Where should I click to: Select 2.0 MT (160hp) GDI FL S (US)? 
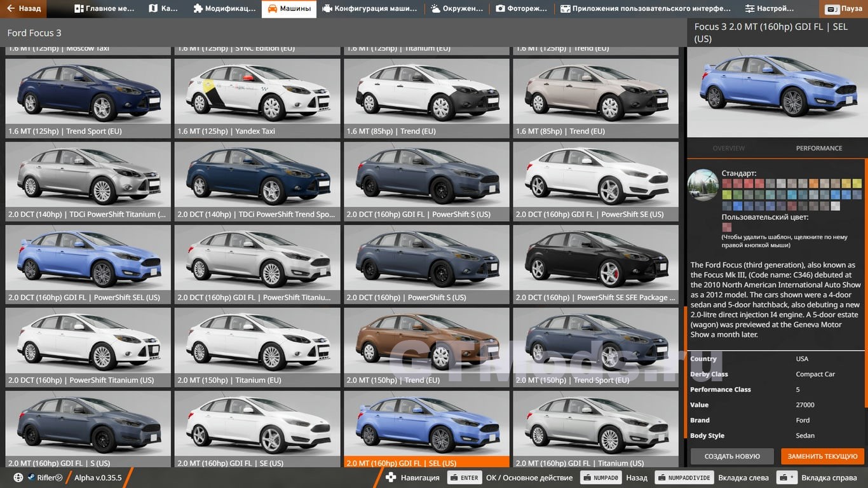(x=88, y=430)
